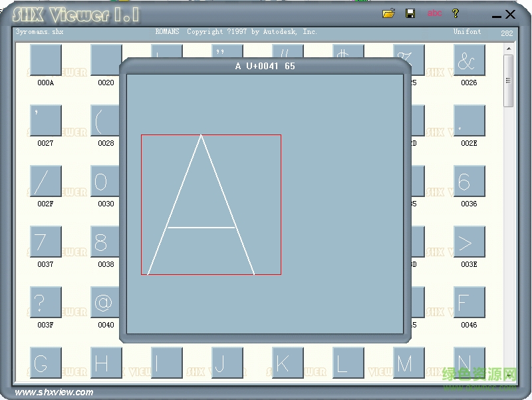
Task: Pick the slash glyph tile 002F
Action: point(46,182)
